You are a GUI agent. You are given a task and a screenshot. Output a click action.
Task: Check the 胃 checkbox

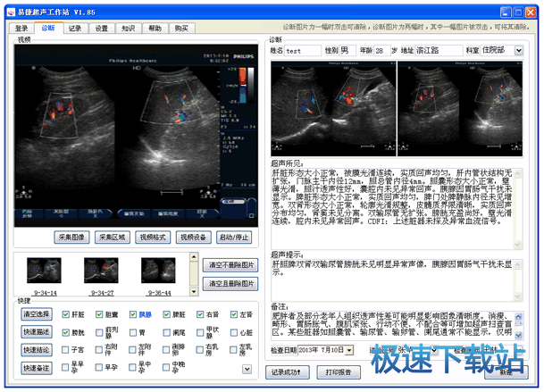[133, 333]
